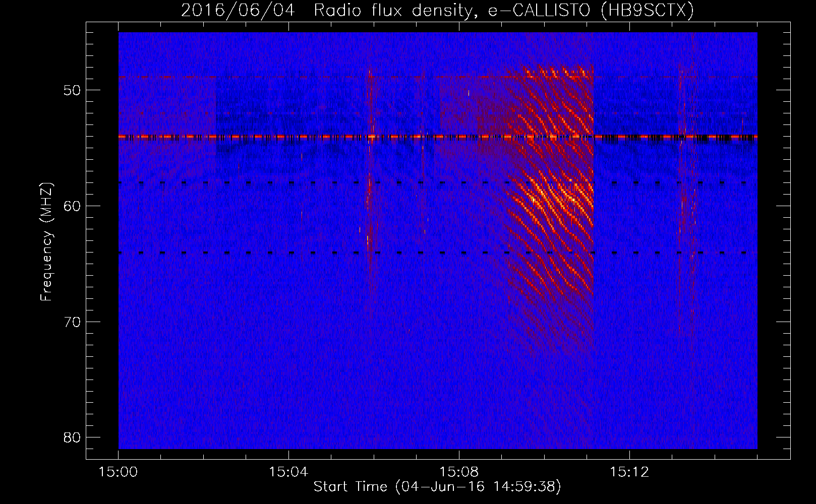The image size is (816, 504).
Task: Click the 50 frequency tick label
Action: [73, 90]
